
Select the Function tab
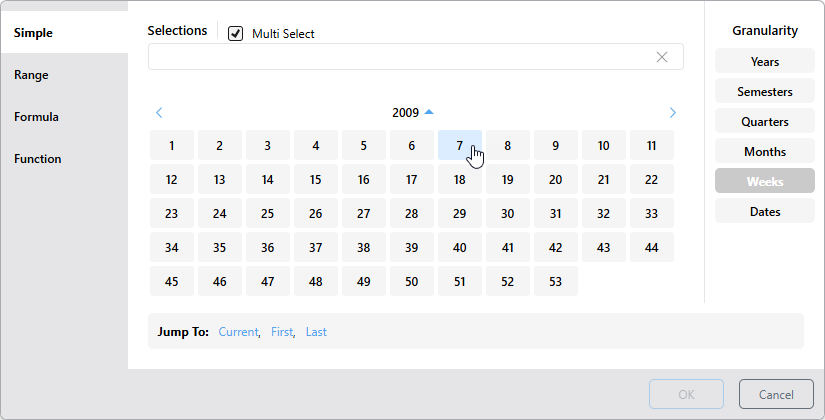click(x=37, y=159)
